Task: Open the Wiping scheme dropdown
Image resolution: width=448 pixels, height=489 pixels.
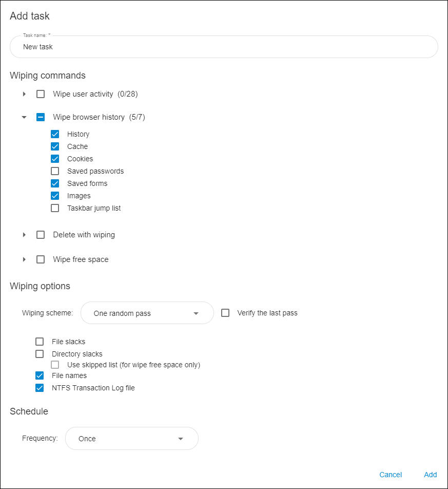Action: point(147,313)
